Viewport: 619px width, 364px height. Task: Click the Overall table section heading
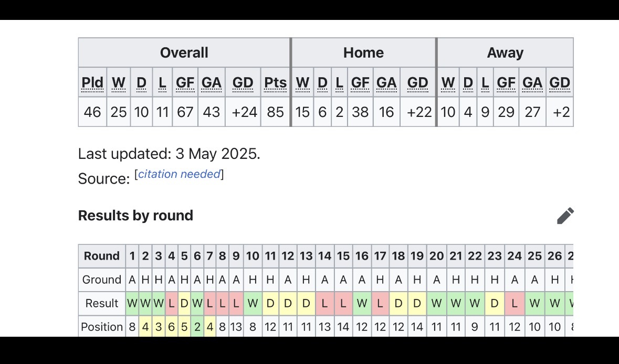tap(184, 52)
